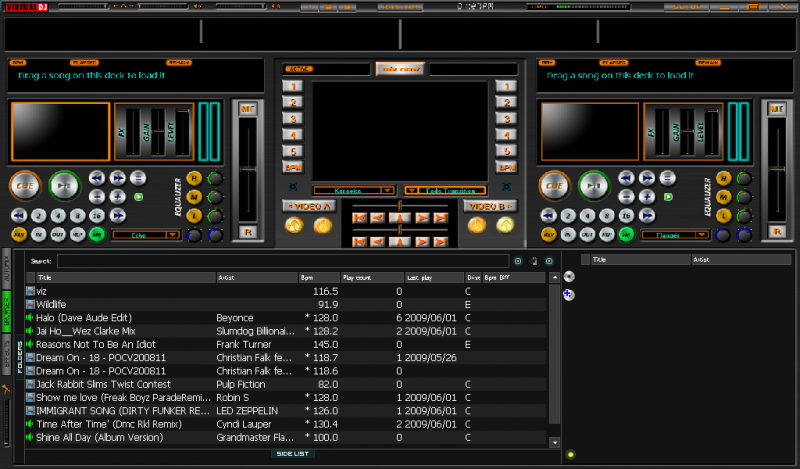Click headphone icon under VIDEO B
The image size is (800, 469).
pos(505,225)
